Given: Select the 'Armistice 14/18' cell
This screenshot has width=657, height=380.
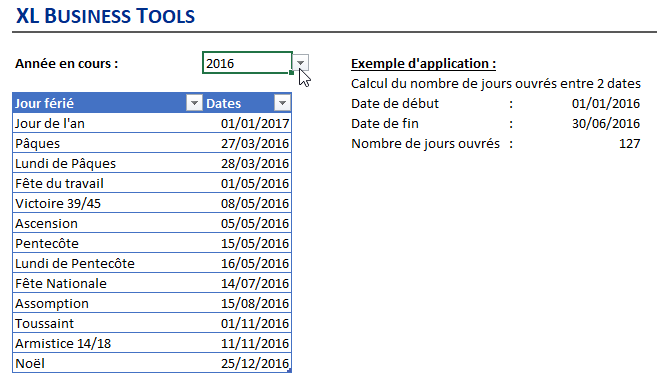Looking at the screenshot, I should pos(108,343).
